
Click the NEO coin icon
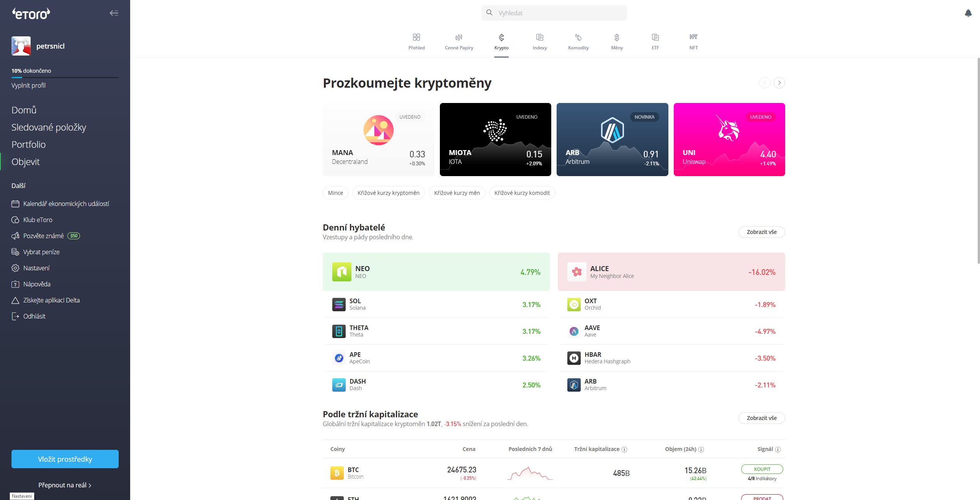point(342,272)
